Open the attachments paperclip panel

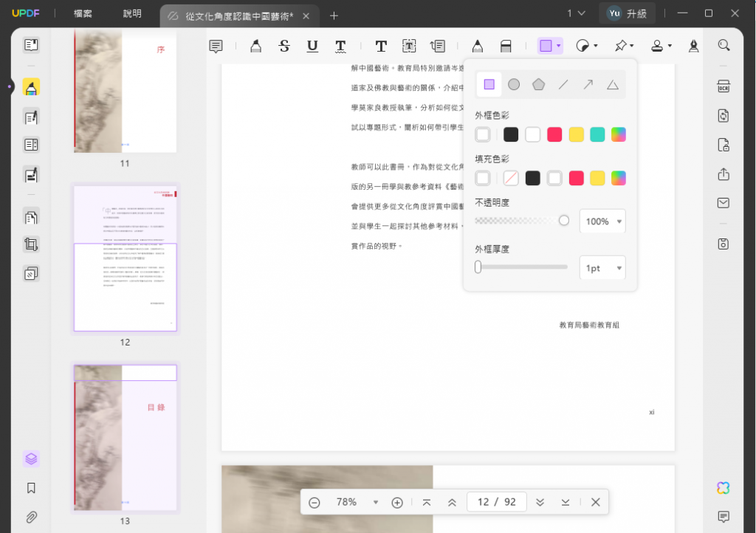point(31,517)
